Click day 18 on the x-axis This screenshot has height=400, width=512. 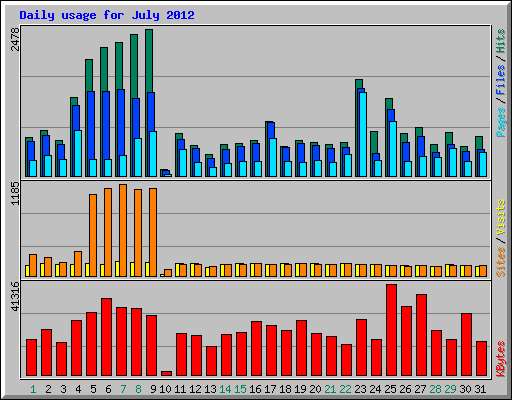tap(285, 389)
